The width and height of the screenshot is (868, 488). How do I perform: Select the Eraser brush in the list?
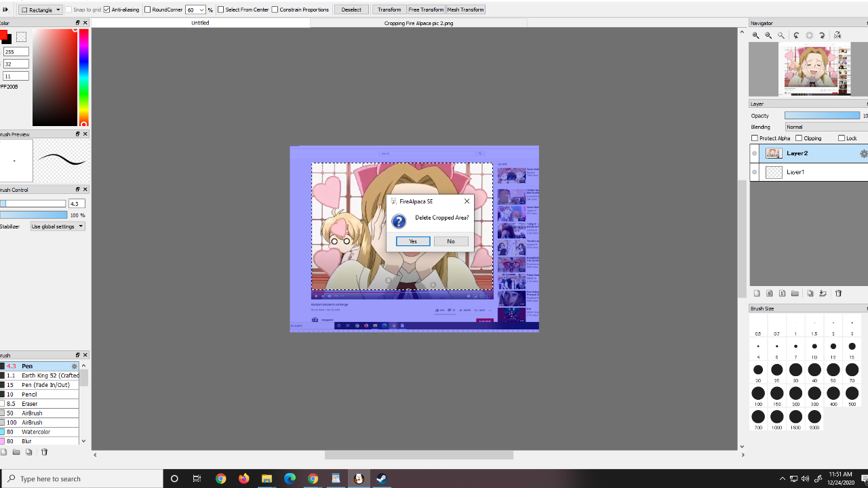(x=39, y=404)
